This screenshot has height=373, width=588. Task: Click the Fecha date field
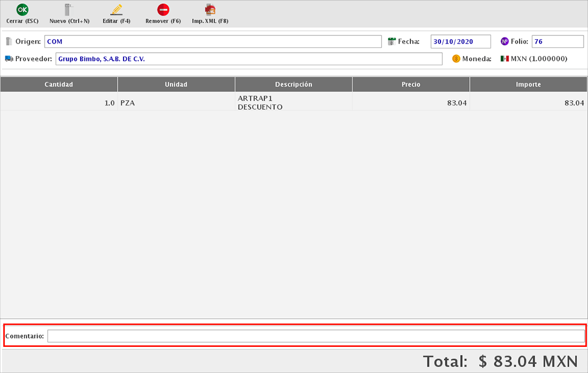pyautogui.click(x=461, y=41)
